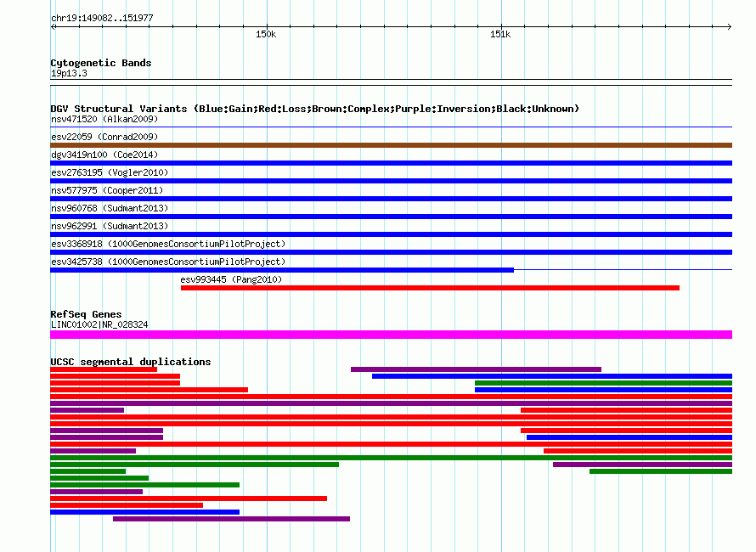This screenshot has width=756, height=552.
Task: Select esv3368918 1000Genomes variant label
Action: [x=168, y=244]
